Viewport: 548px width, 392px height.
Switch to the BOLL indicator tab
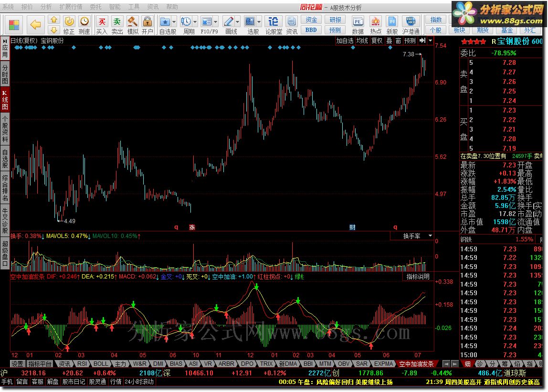pos(100,364)
